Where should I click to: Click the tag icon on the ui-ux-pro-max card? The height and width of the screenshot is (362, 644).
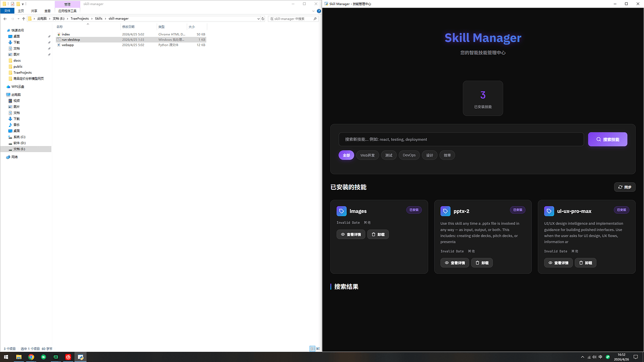(x=549, y=211)
